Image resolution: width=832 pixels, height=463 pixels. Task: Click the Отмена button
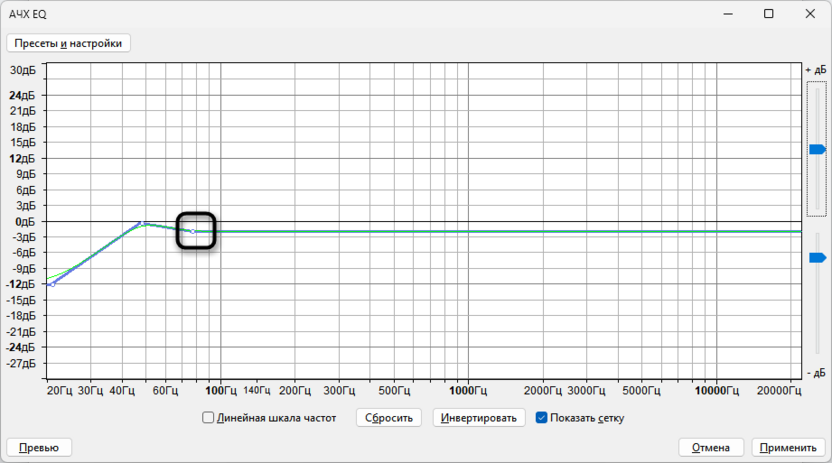coord(710,448)
